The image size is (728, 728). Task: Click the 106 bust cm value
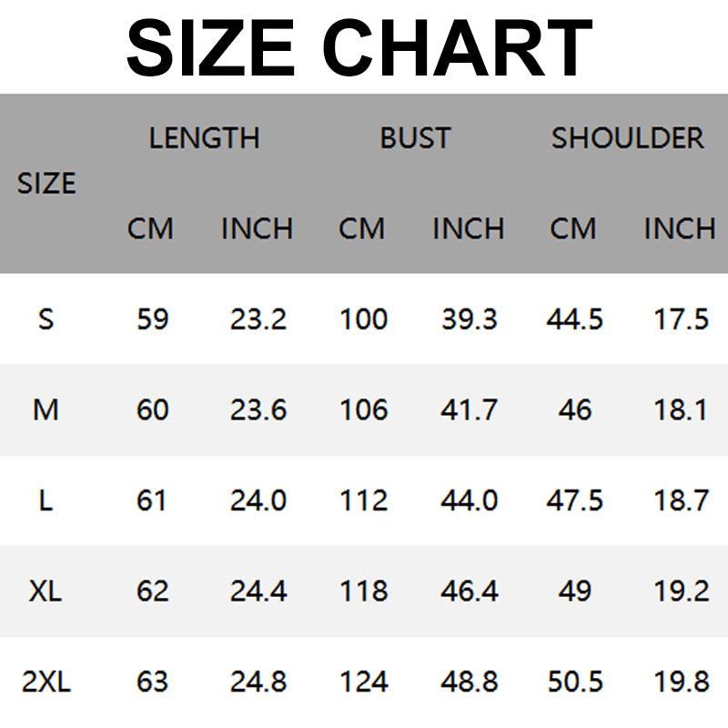363,410
